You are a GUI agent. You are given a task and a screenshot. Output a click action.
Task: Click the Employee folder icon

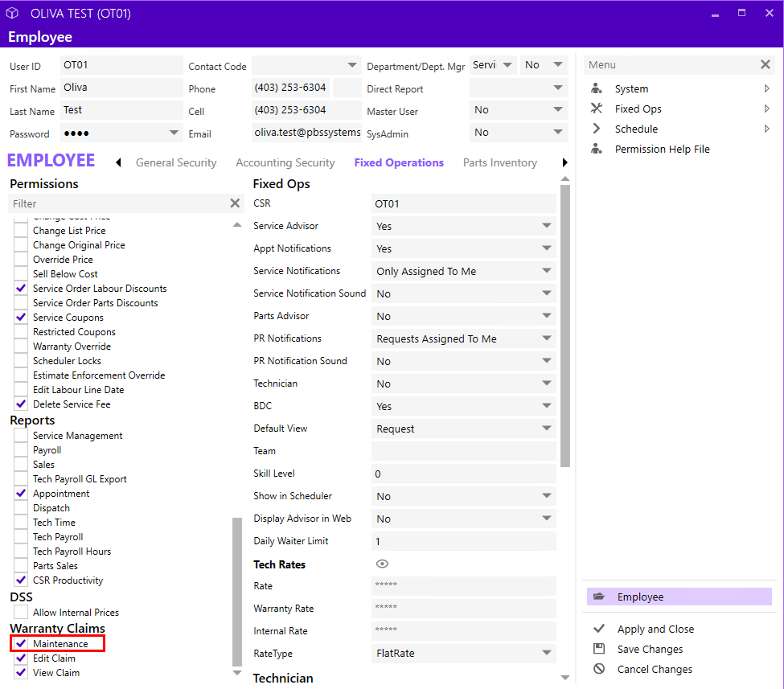(x=598, y=597)
